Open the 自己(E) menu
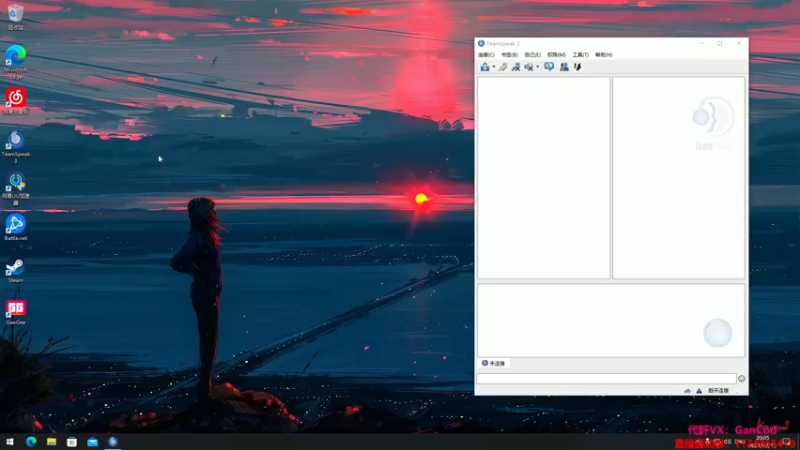This screenshot has height=450, width=800. click(x=533, y=55)
